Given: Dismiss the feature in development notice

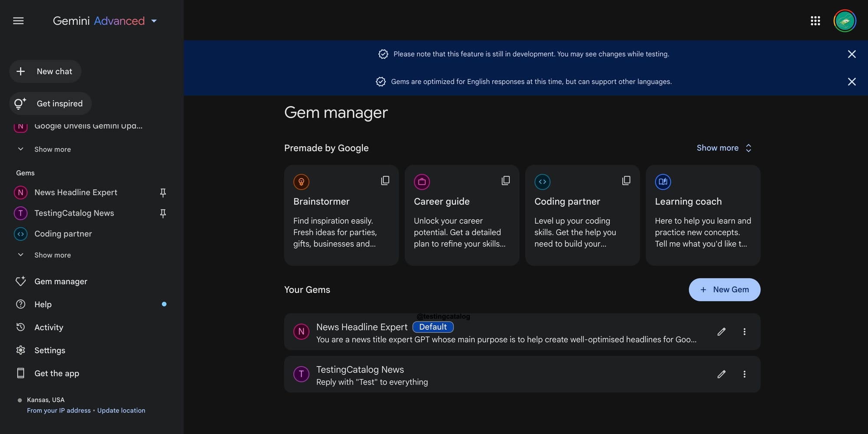Looking at the screenshot, I should click(x=852, y=54).
